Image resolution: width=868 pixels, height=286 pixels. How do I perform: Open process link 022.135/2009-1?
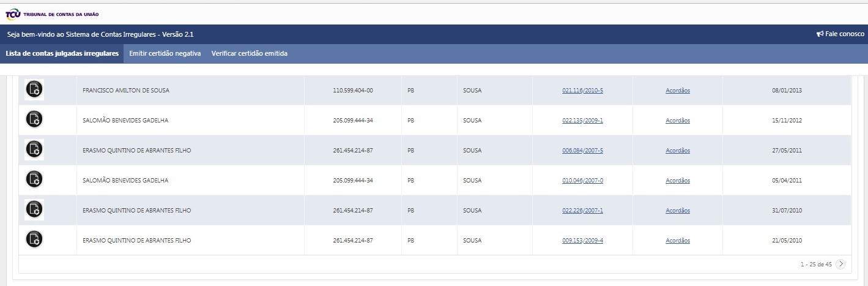point(582,121)
